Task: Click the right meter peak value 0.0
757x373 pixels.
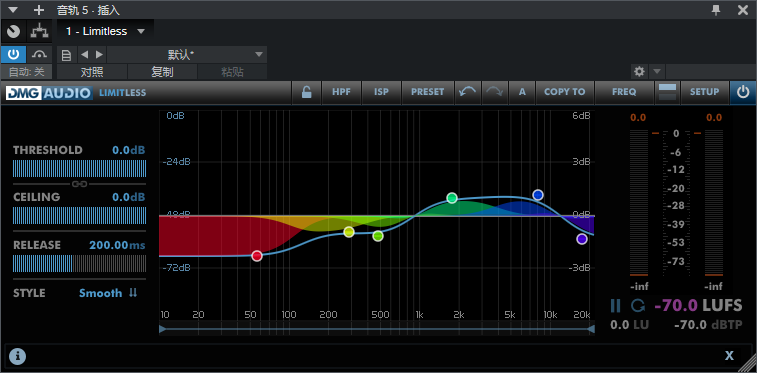Action: tap(714, 117)
